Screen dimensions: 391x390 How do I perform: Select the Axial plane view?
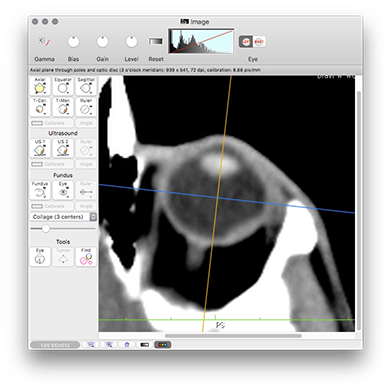pos(40,86)
